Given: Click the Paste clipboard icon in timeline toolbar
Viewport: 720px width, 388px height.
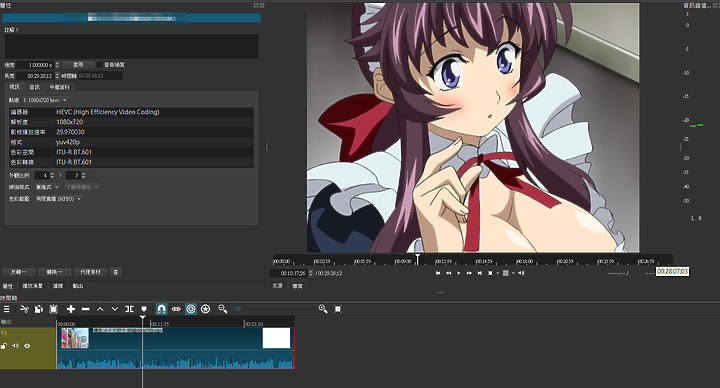Looking at the screenshot, I should 53,309.
